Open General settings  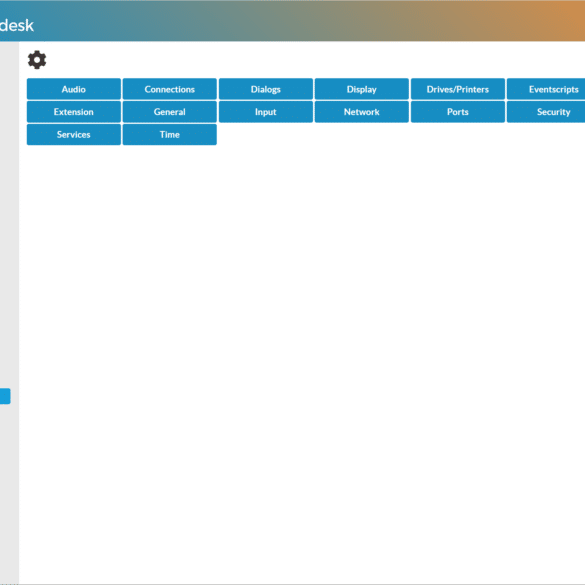point(170,112)
